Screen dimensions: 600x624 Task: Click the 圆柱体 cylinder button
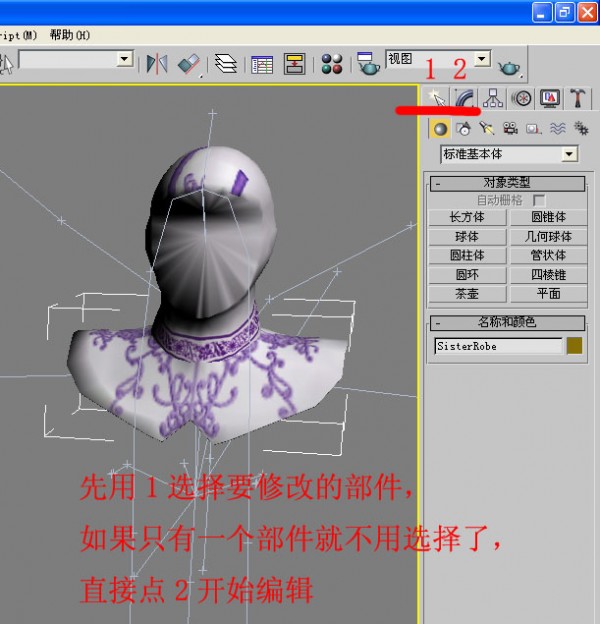coord(467,255)
